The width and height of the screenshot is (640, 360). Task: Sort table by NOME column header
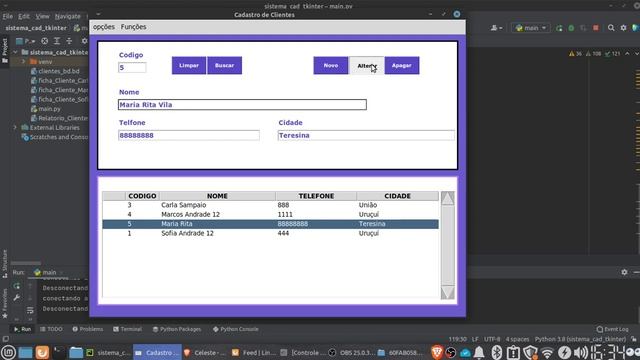pyautogui.click(x=217, y=196)
